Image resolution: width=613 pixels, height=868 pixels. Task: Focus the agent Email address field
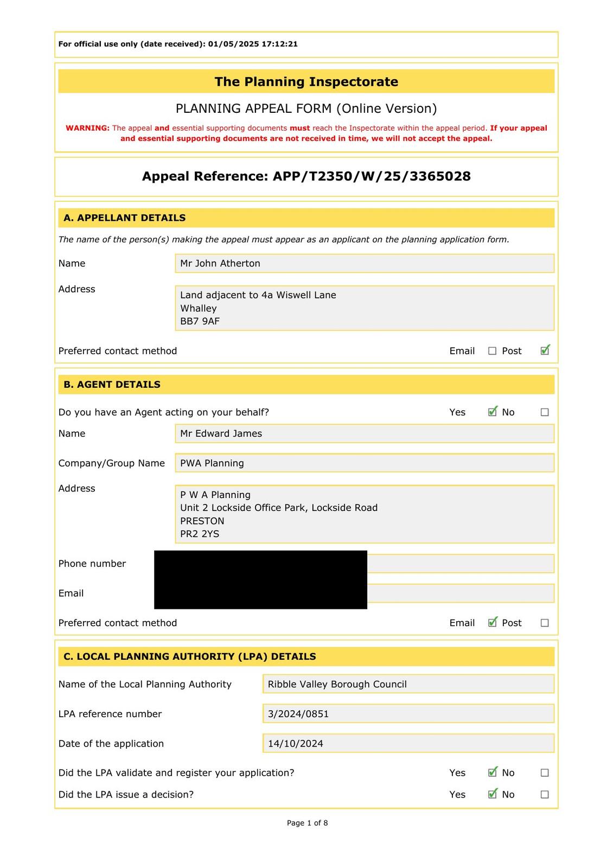460,593
